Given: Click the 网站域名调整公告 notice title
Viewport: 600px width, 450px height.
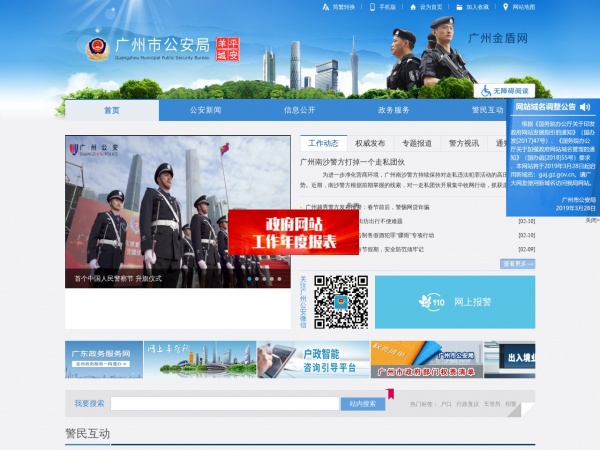Looking at the screenshot, I should coord(545,107).
